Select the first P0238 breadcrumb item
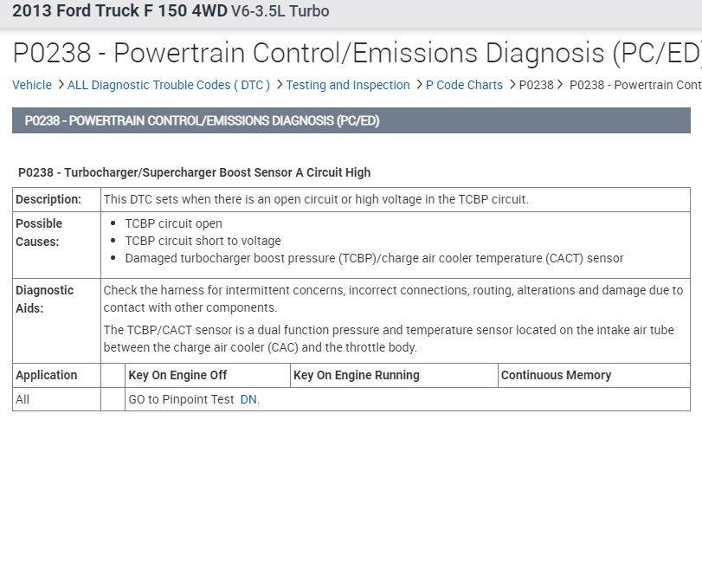The height and width of the screenshot is (588, 702). click(x=536, y=85)
